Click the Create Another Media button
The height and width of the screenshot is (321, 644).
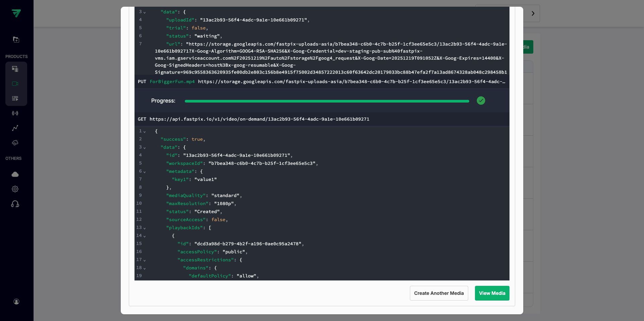point(439,293)
